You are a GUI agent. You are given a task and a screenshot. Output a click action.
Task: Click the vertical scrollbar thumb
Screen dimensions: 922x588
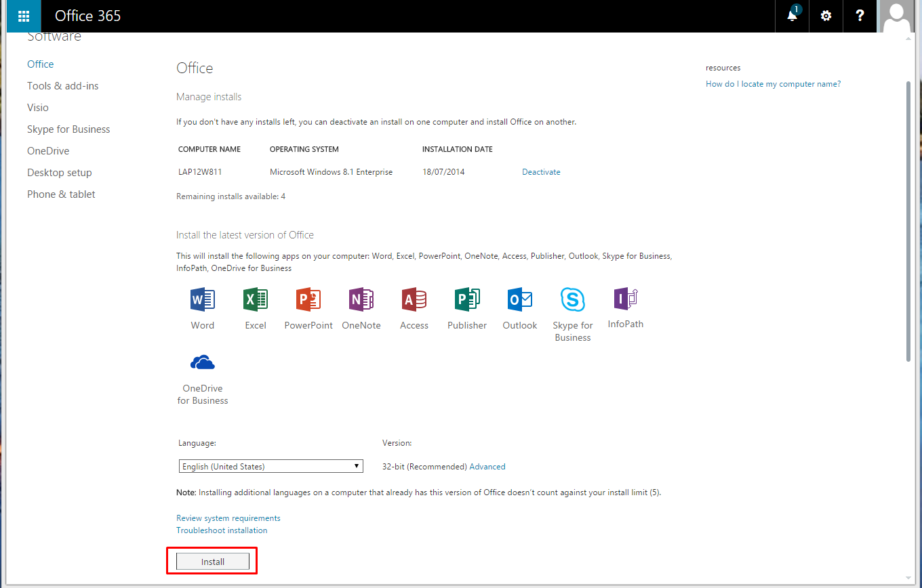click(x=909, y=222)
